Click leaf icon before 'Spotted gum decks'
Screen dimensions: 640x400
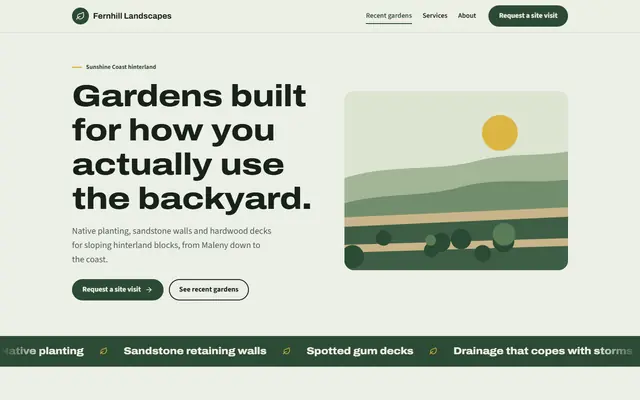click(287, 351)
